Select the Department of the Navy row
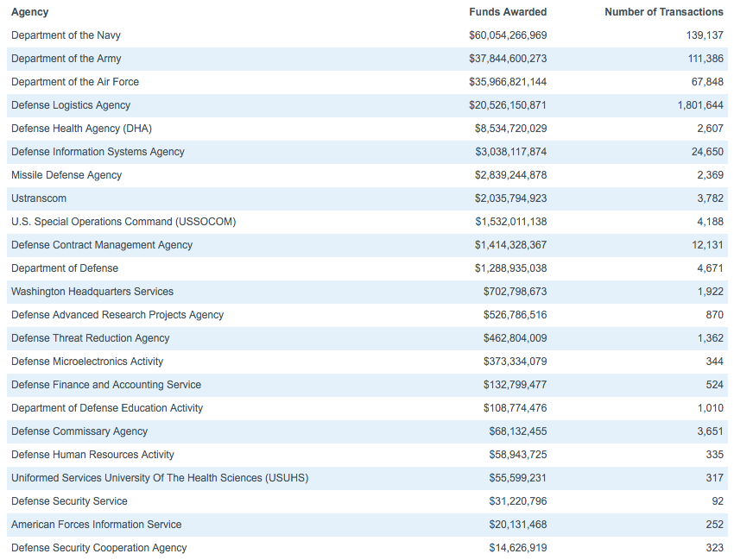Image resolution: width=734 pixels, height=560 pixels. pos(367,35)
